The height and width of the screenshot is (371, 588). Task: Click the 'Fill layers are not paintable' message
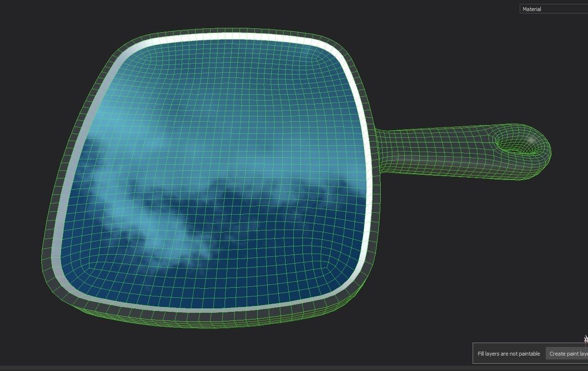(x=509, y=354)
